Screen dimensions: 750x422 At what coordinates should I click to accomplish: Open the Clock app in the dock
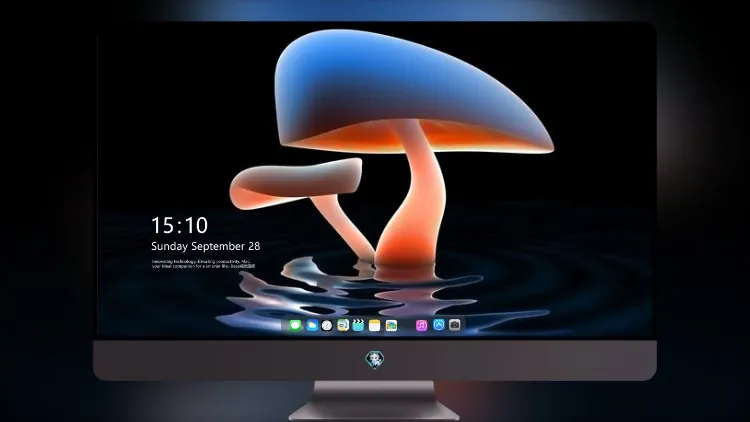pos(327,325)
